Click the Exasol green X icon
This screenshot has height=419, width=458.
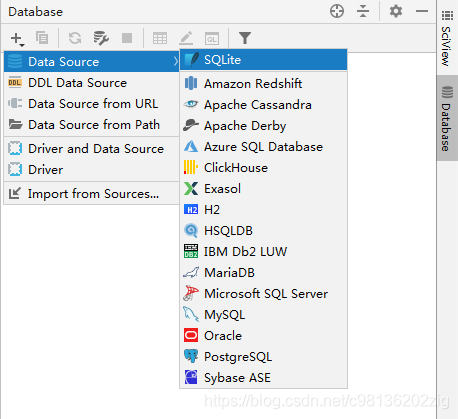pos(191,188)
